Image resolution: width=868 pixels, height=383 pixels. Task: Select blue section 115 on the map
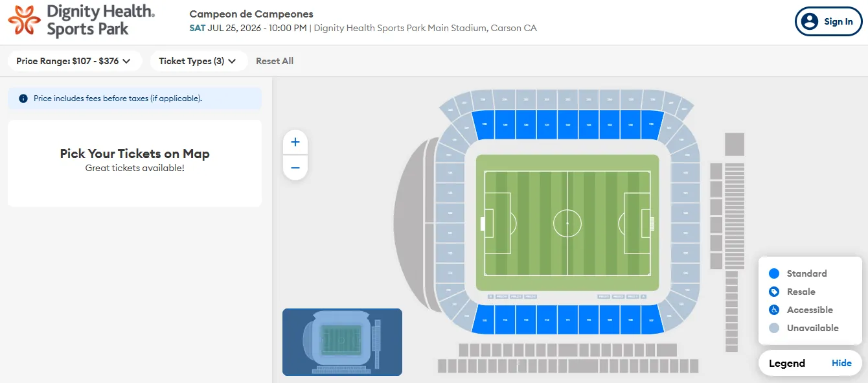coord(483,319)
